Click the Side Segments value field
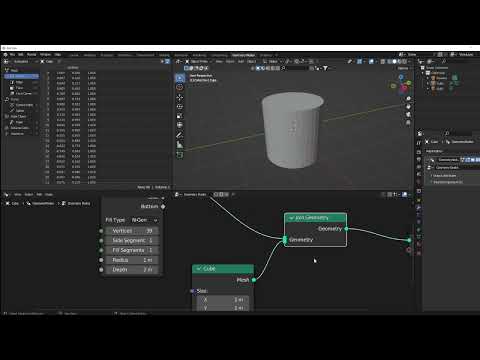This screenshot has width=480, height=360. [132, 241]
